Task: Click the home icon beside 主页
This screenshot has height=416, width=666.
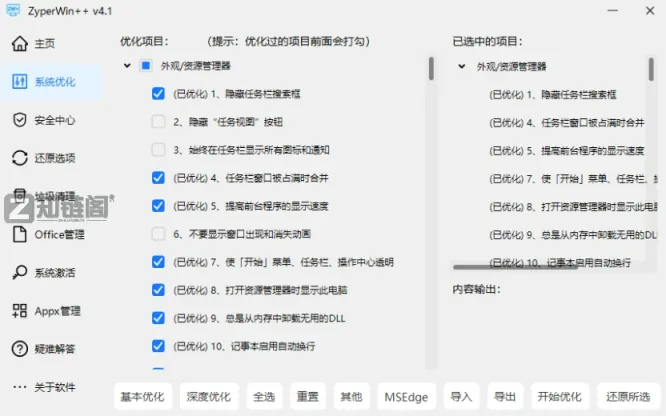Action: coord(20,43)
